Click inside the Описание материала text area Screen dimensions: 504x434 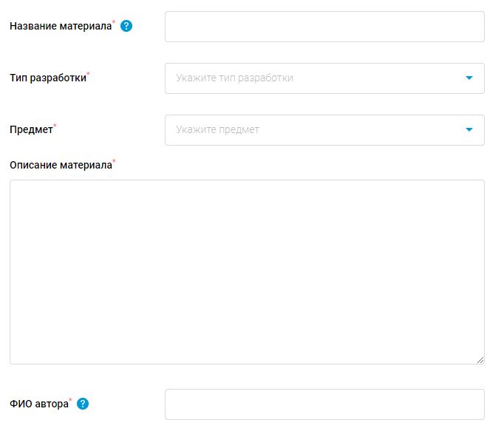pos(247,271)
